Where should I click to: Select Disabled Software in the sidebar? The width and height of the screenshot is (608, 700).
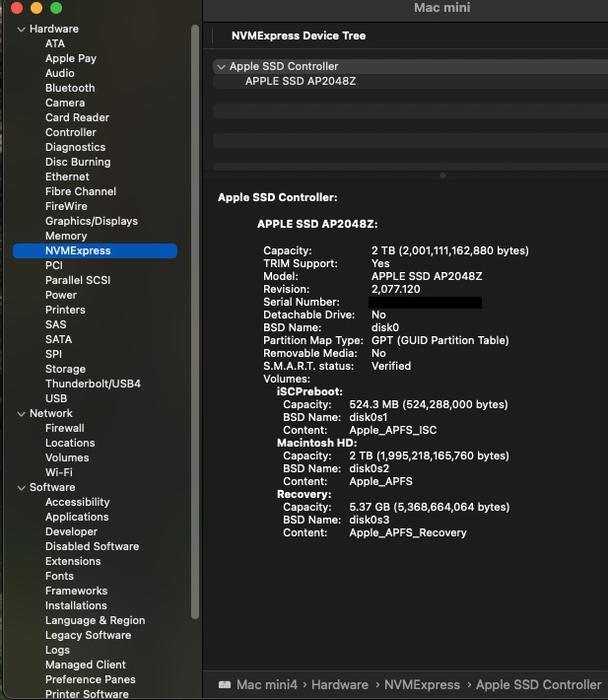(x=92, y=546)
